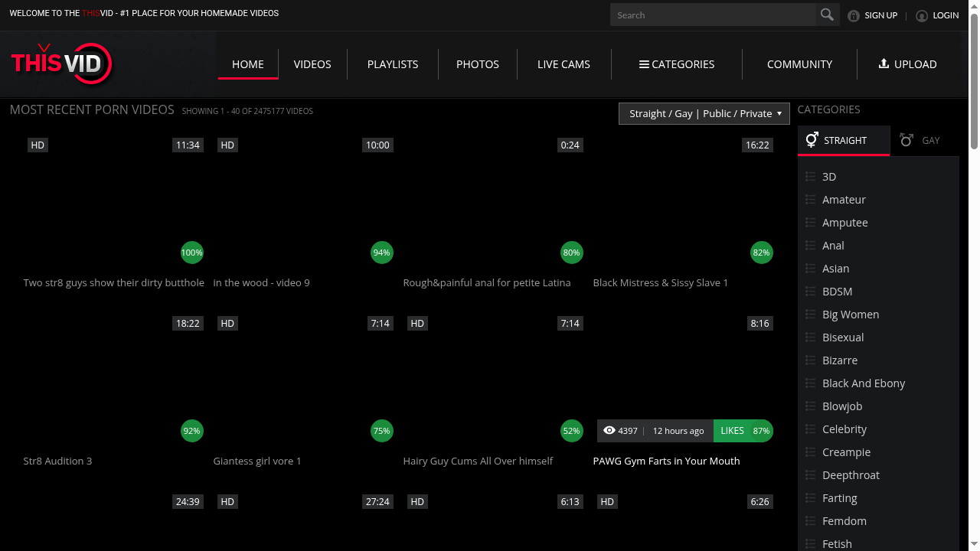This screenshot has height=551, width=980.
Task: Click into the Search input field
Action: [x=712, y=15]
